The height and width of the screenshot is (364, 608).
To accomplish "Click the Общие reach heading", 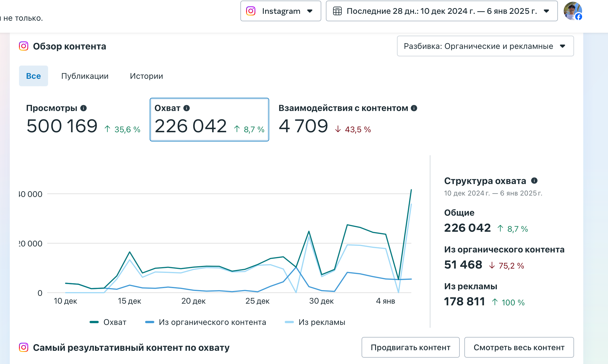I will (x=459, y=213).
